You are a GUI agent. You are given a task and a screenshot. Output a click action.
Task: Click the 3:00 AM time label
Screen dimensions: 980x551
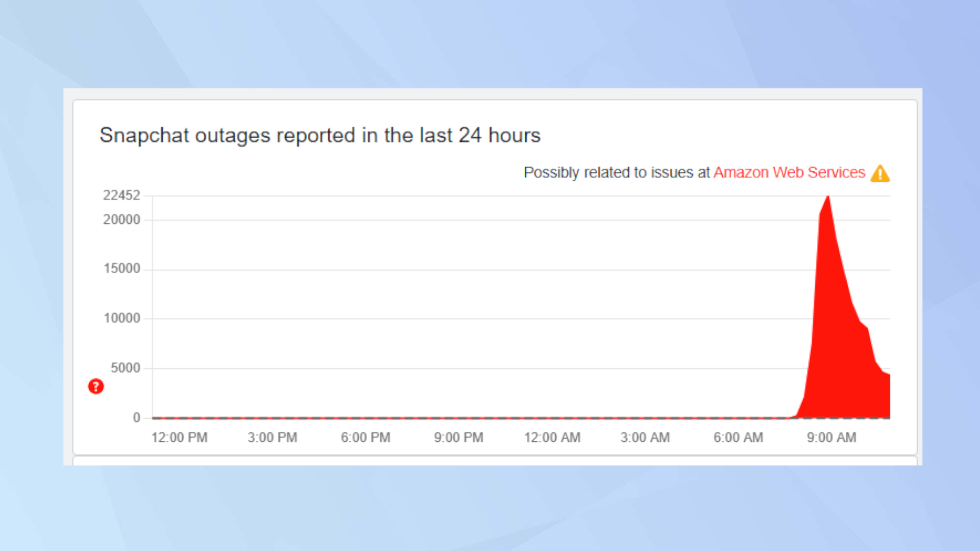click(645, 437)
